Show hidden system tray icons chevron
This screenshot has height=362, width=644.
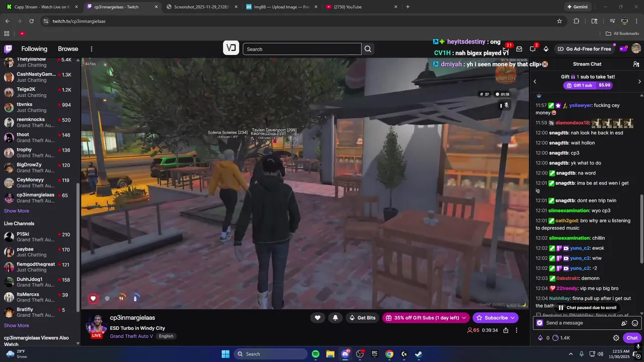point(571,354)
